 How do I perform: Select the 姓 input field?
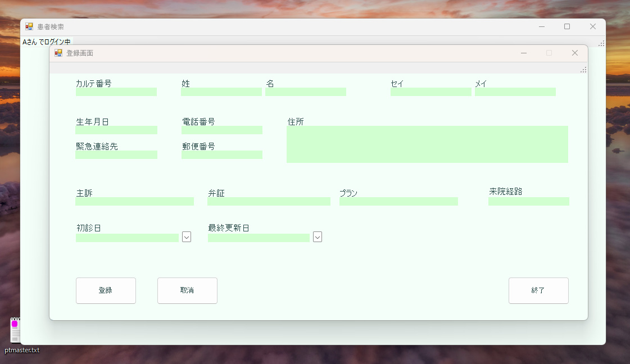[x=221, y=92]
